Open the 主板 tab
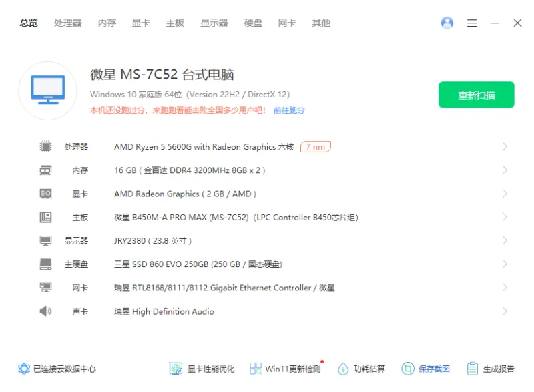 (175, 23)
